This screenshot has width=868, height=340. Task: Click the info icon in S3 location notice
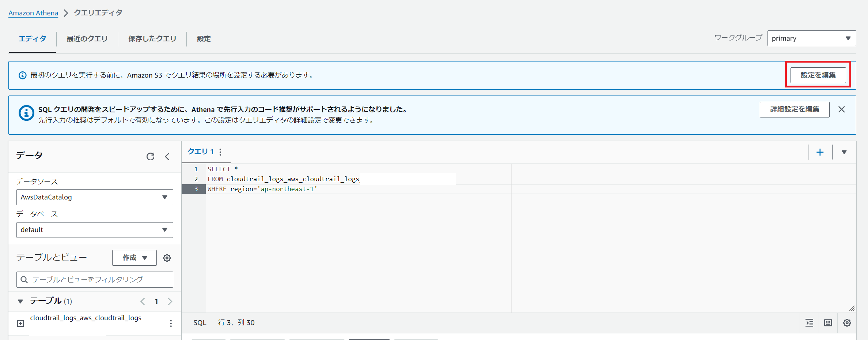tap(22, 75)
